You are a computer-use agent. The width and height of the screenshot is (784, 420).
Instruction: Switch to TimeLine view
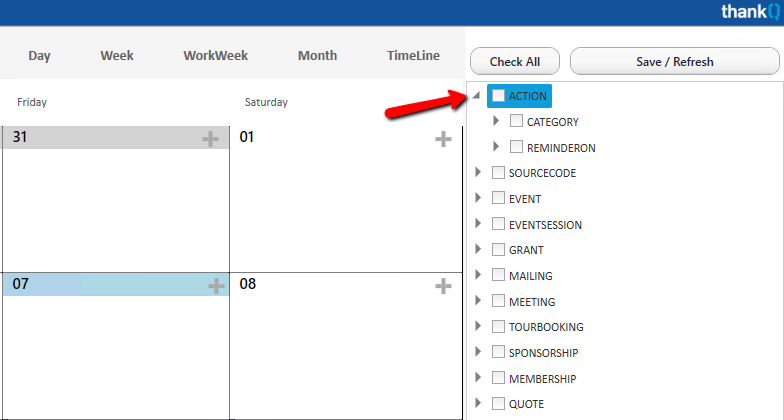[414, 56]
